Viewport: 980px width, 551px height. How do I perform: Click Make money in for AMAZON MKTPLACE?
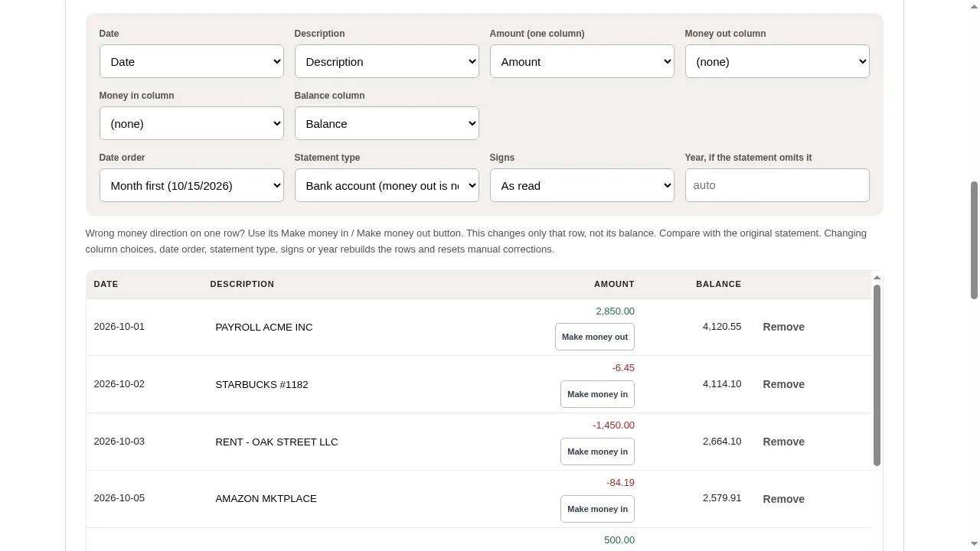point(597,509)
